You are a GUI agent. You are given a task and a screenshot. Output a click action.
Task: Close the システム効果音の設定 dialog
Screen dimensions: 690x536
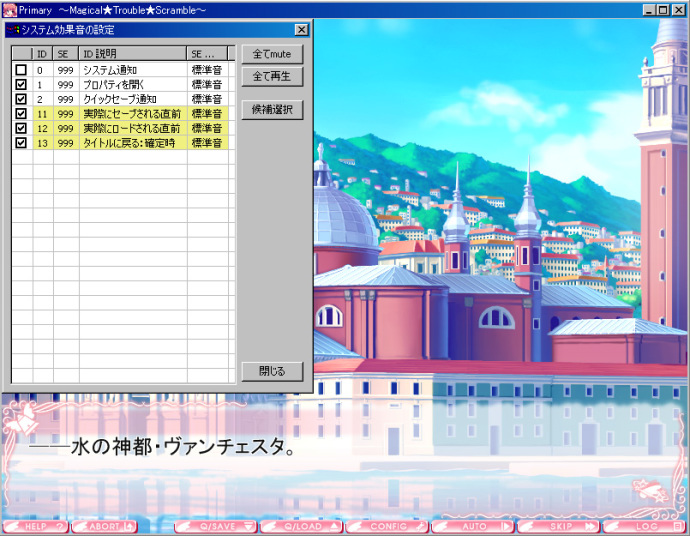pyautogui.click(x=301, y=30)
